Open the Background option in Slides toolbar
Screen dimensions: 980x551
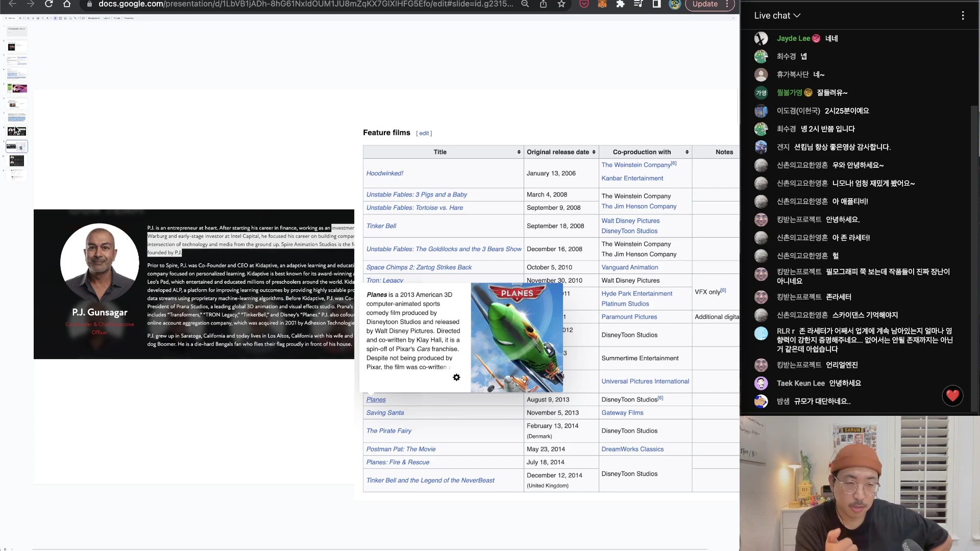94,18
